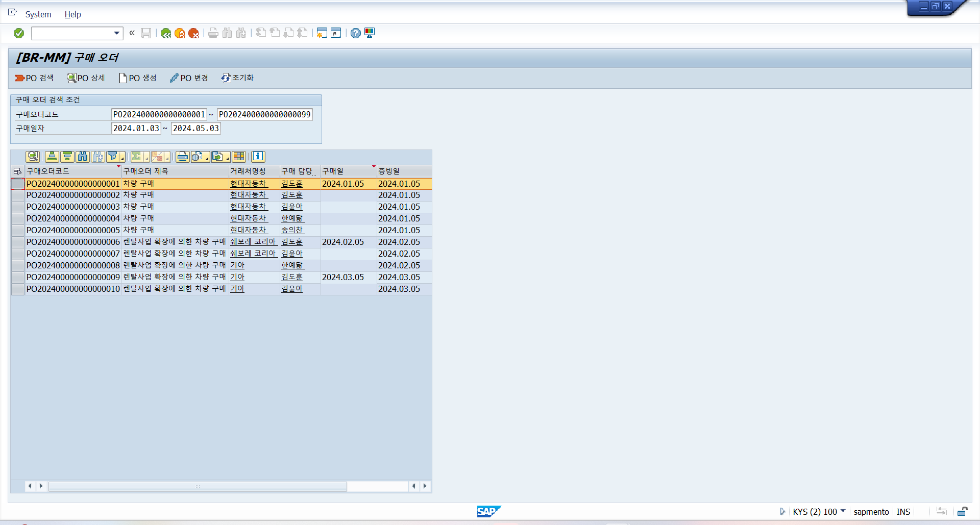
Task: Click the grid Find binoculars icon
Action: 83,157
